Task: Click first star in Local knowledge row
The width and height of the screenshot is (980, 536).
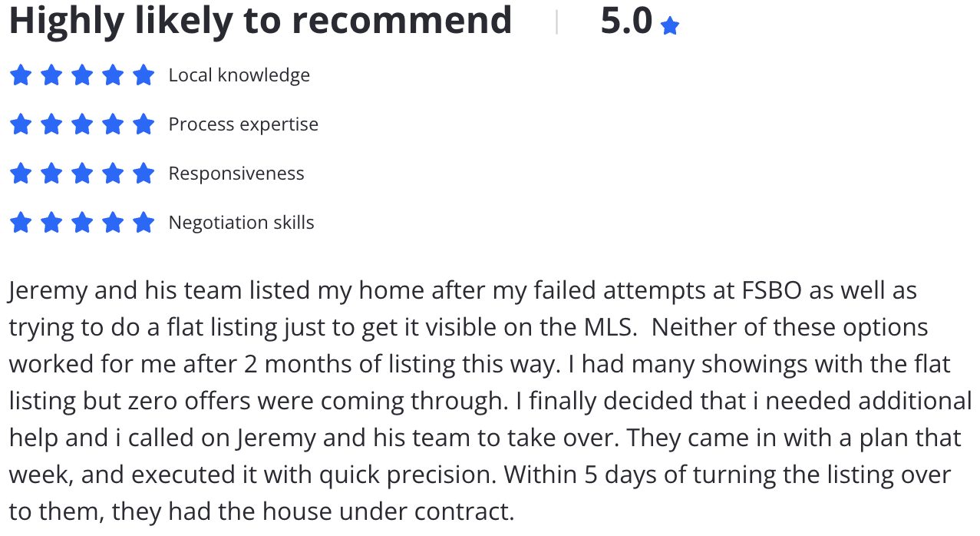Action: pyautogui.click(x=21, y=75)
